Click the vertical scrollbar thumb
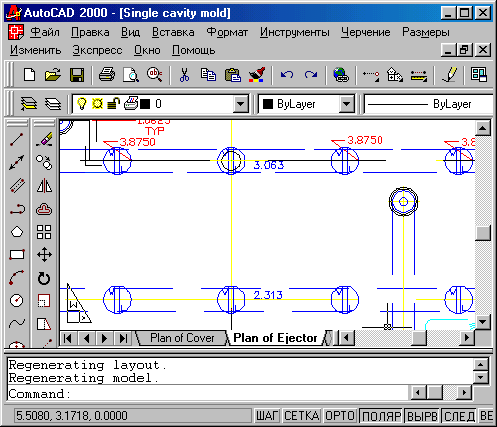Image resolution: width=497 pixels, height=427 pixels. click(483, 233)
